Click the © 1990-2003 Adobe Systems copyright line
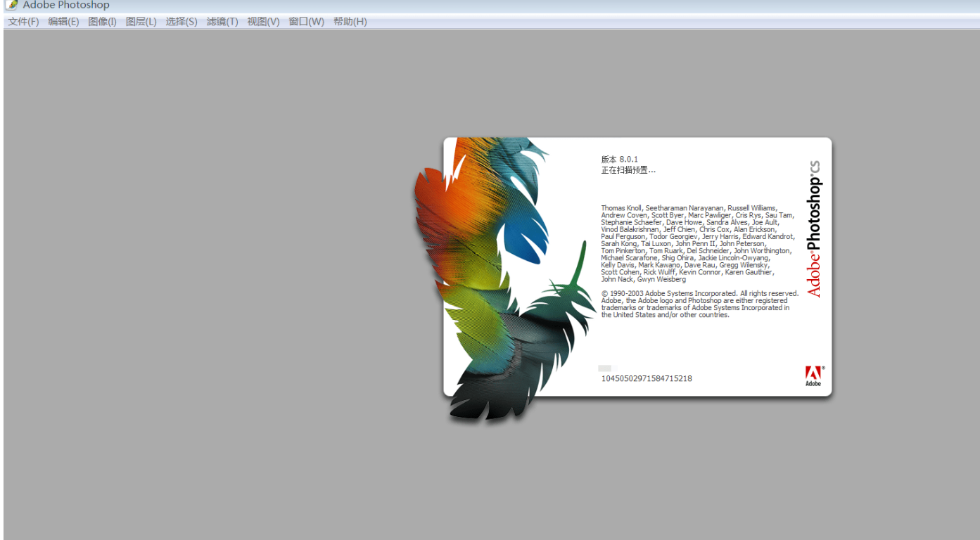This screenshot has width=980, height=540. click(x=700, y=293)
